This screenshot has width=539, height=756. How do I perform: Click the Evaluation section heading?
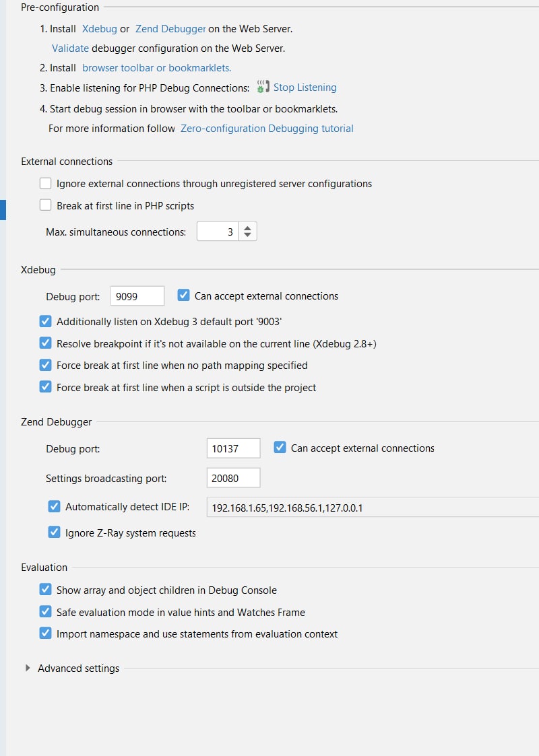44,568
